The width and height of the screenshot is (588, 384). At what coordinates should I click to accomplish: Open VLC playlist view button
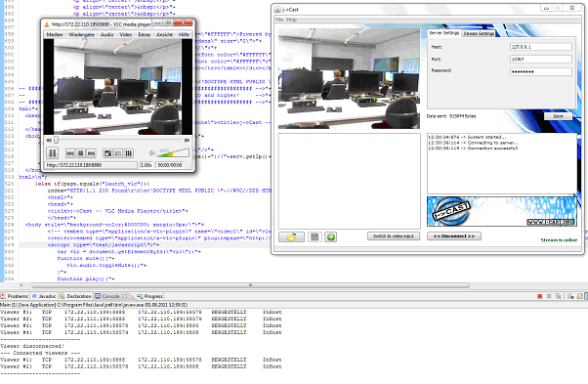point(118,153)
